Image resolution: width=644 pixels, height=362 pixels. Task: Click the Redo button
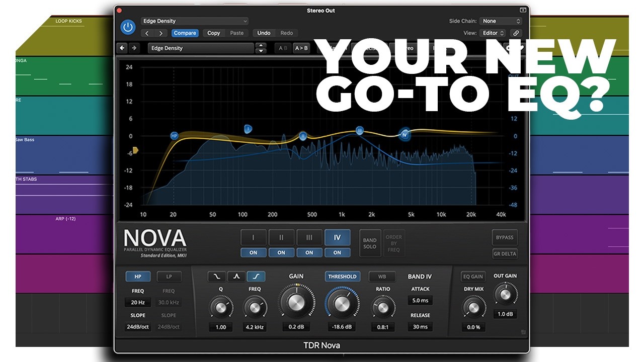click(x=287, y=33)
